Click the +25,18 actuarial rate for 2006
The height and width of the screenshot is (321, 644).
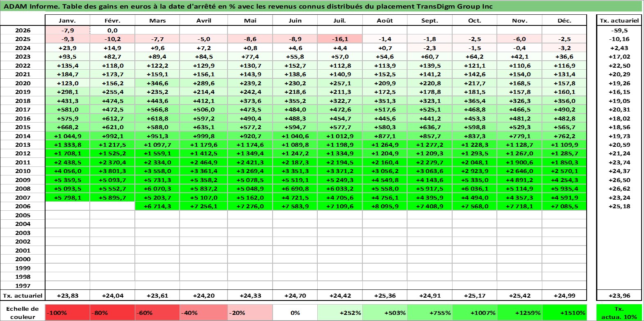[619, 206]
